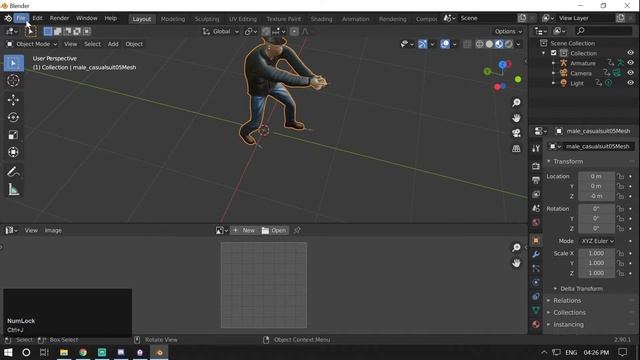This screenshot has height=360, width=640.
Task: Click New image button
Action: (244, 231)
